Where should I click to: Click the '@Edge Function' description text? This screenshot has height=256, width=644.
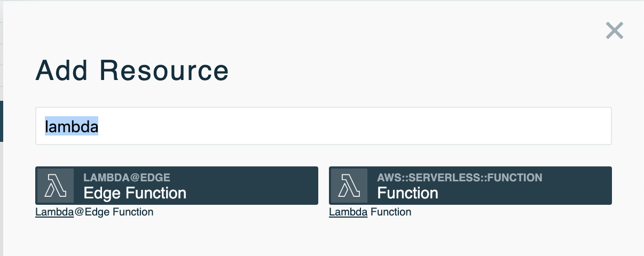pyautogui.click(x=113, y=212)
